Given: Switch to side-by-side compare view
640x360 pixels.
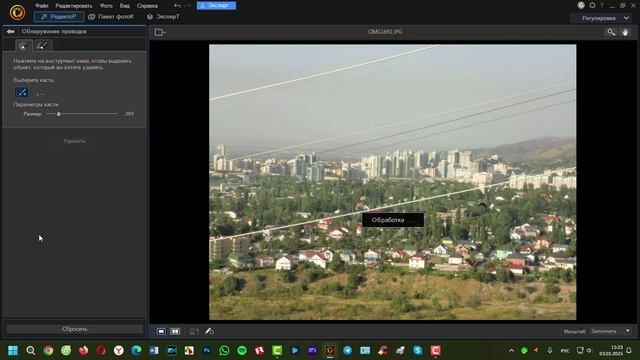Looking at the screenshot, I should 175,331.
